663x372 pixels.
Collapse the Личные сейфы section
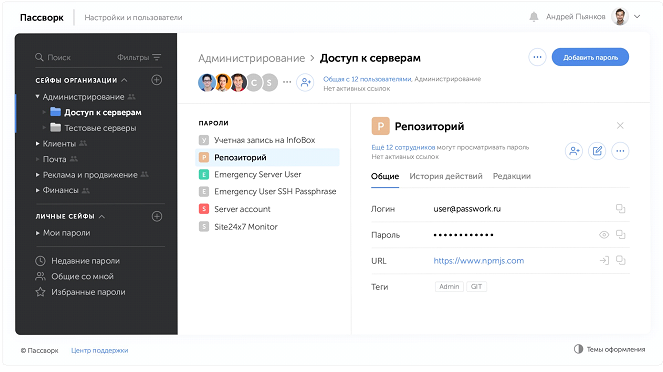pyautogui.click(x=102, y=216)
